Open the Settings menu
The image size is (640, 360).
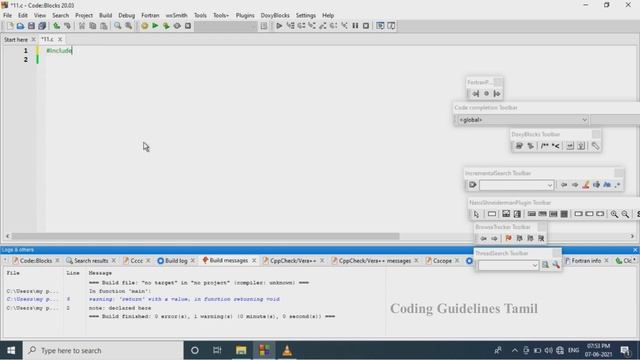(306, 15)
